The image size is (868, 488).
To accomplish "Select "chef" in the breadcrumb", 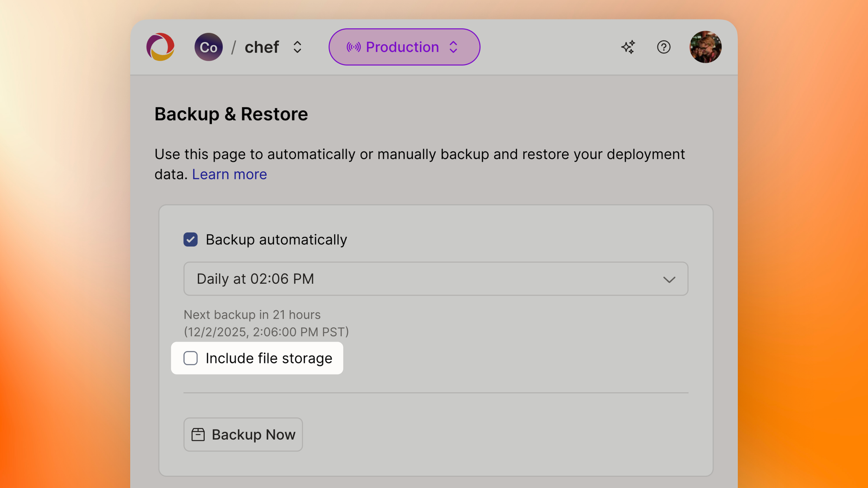I will point(261,47).
